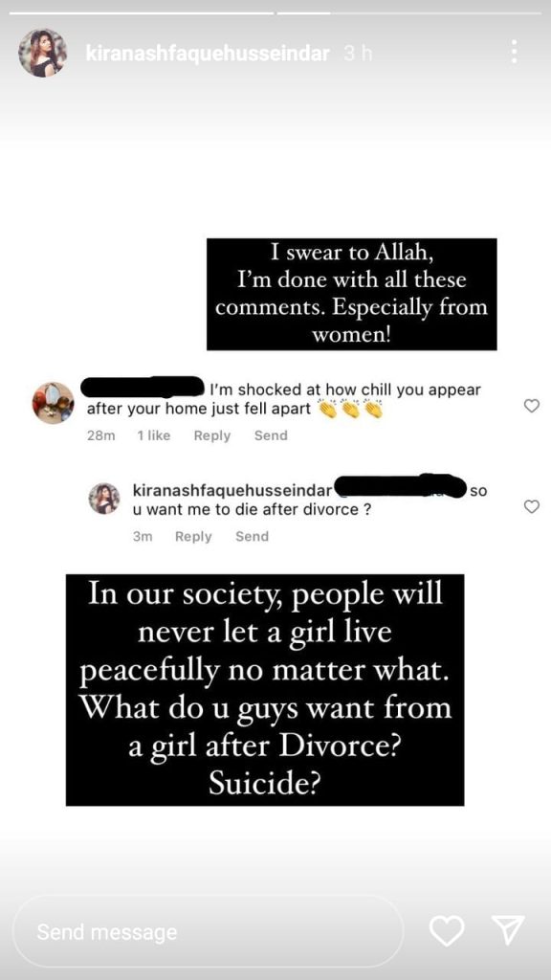The height and width of the screenshot is (980, 551).
Task: Tap the heart icon to like the story
Action: pyautogui.click(x=448, y=930)
